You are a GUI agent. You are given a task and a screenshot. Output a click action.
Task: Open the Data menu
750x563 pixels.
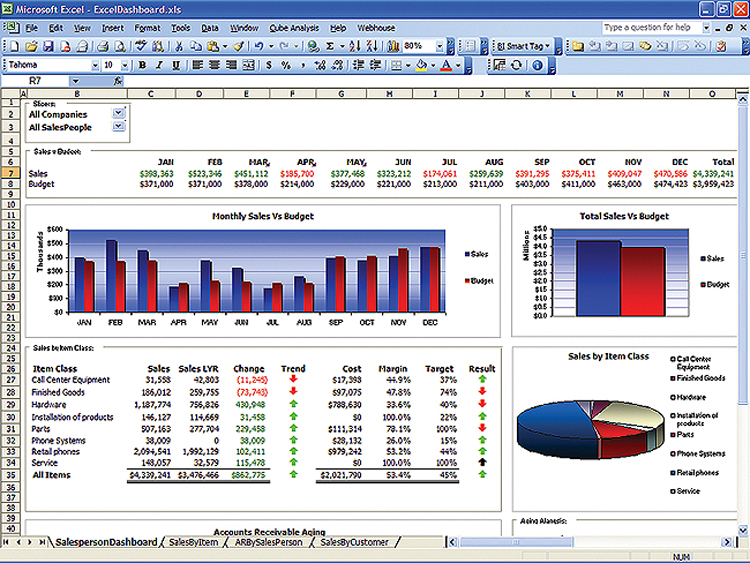coord(210,28)
